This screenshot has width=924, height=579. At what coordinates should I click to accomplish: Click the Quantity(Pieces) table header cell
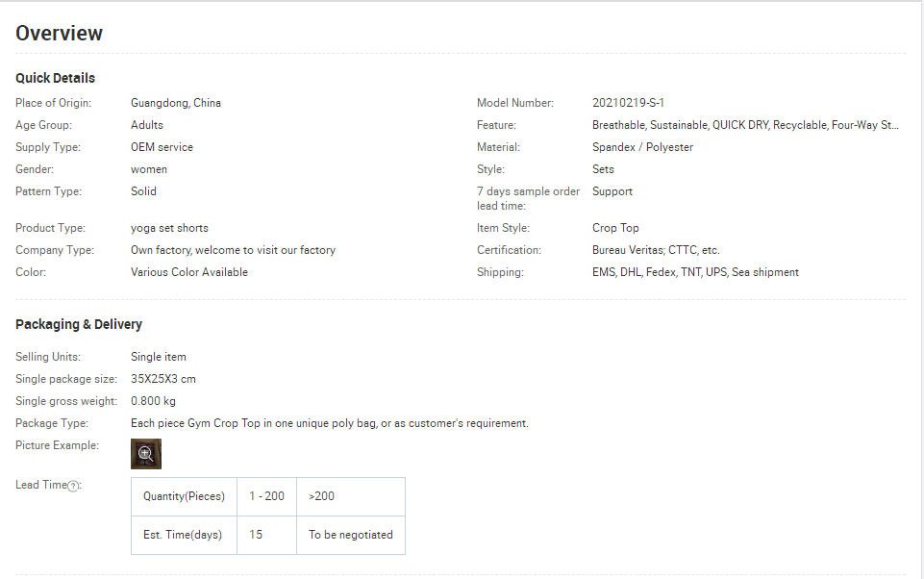[184, 496]
